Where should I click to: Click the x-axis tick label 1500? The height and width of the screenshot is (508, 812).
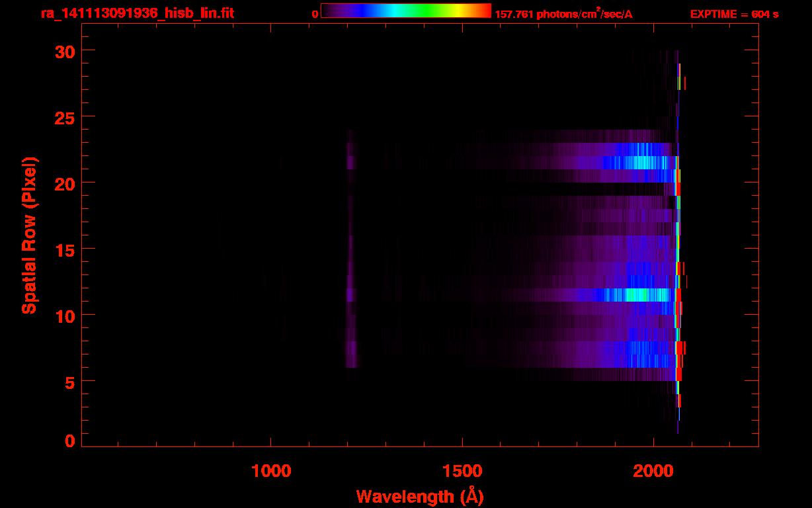point(463,470)
